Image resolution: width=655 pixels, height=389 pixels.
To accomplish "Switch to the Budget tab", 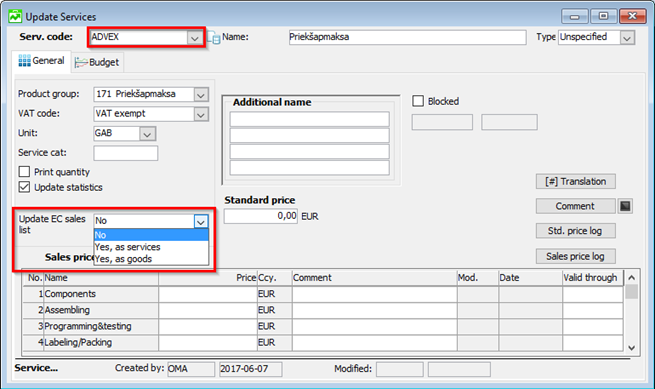I will click(97, 62).
